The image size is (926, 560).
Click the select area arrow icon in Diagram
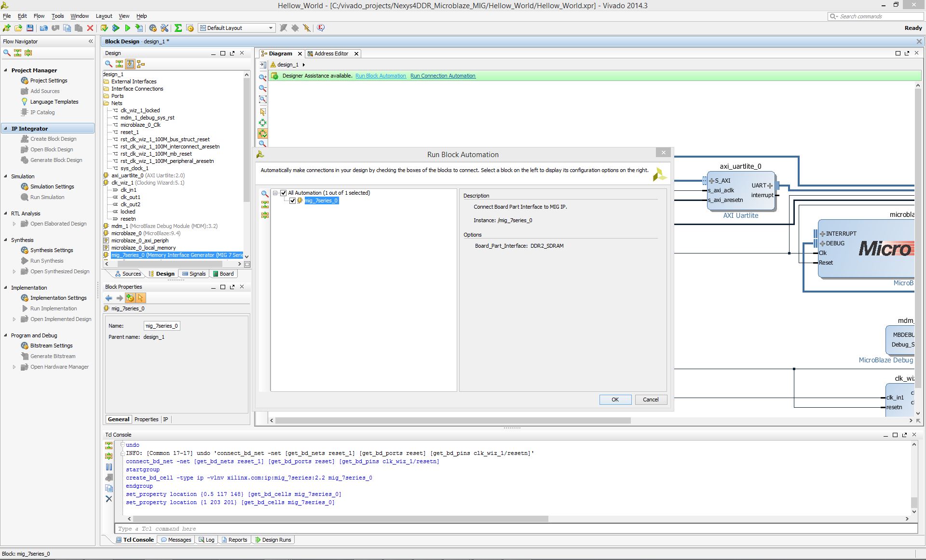263,111
